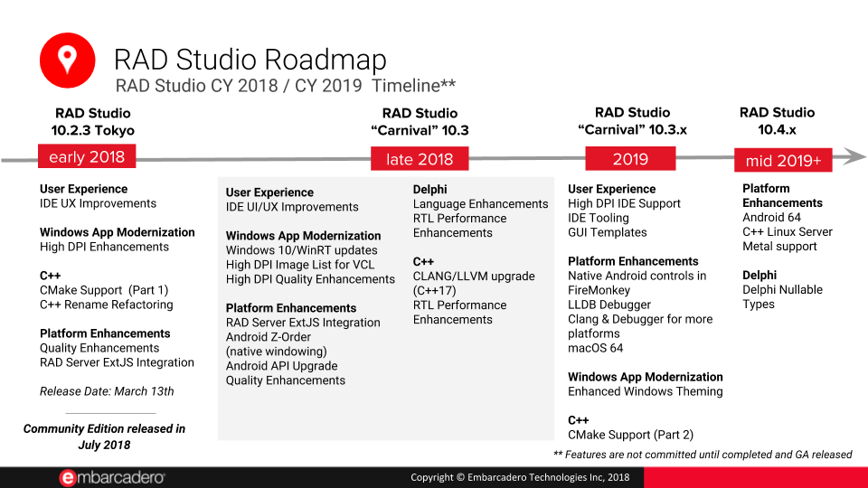This screenshot has width=868, height=488.
Task: Select the 'late 2018' timeline marker
Action: click(x=420, y=159)
